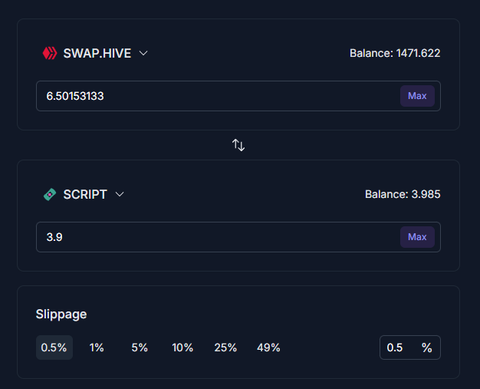
Task: Open the SWAP.HIVE token dropdown chevron
Action: pos(143,53)
